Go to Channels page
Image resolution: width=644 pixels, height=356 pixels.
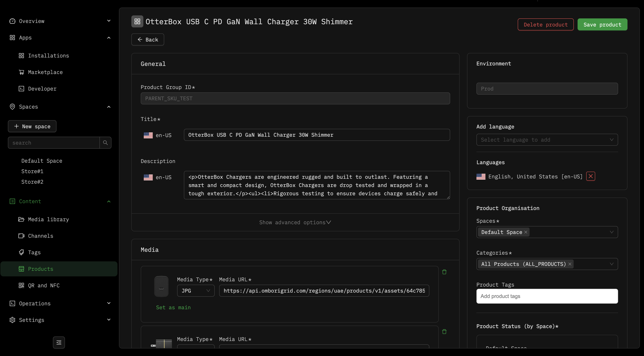41,236
